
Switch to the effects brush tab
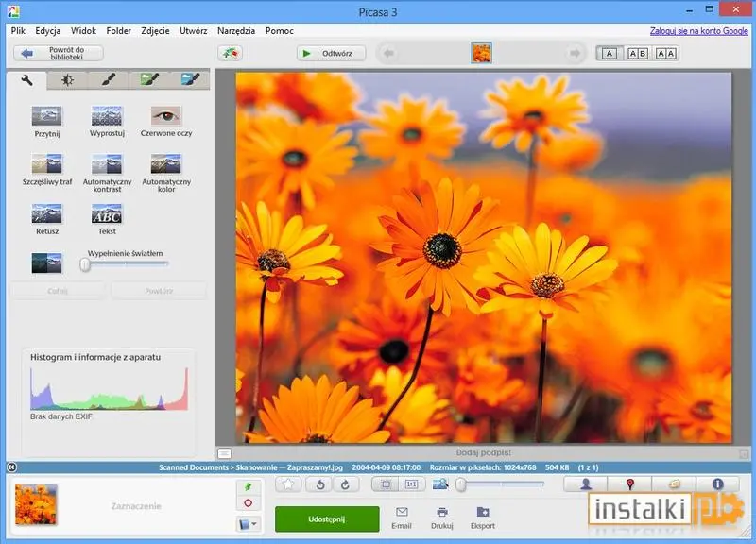tap(106, 81)
